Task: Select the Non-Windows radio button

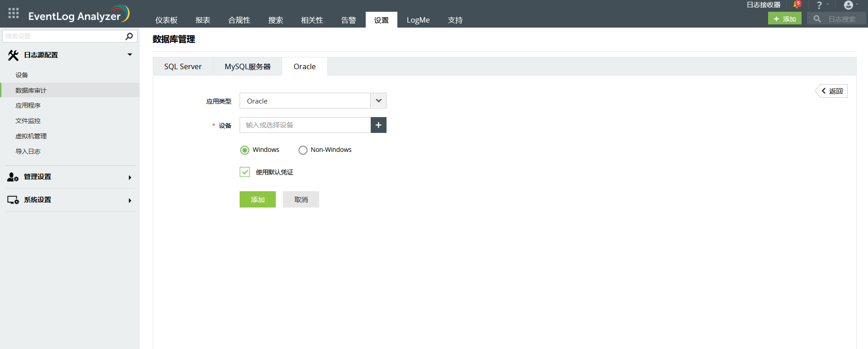Action: (x=303, y=150)
